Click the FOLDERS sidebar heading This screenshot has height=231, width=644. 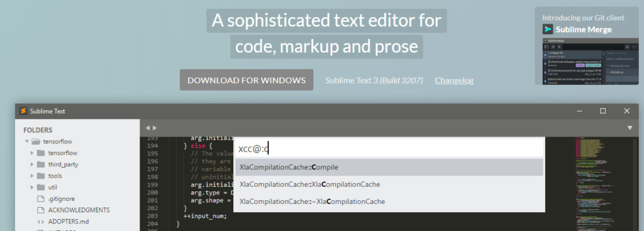click(x=38, y=130)
